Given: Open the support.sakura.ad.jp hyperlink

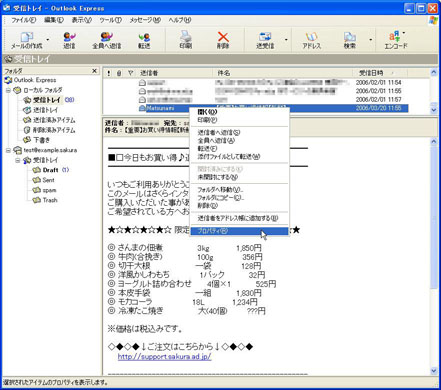Looking at the screenshot, I should point(164,356).
